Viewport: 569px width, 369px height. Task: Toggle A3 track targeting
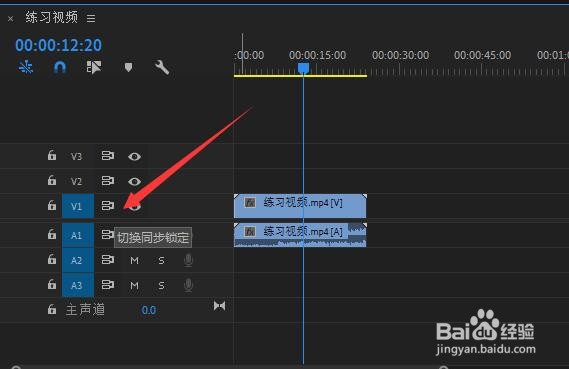click(78, 285)
